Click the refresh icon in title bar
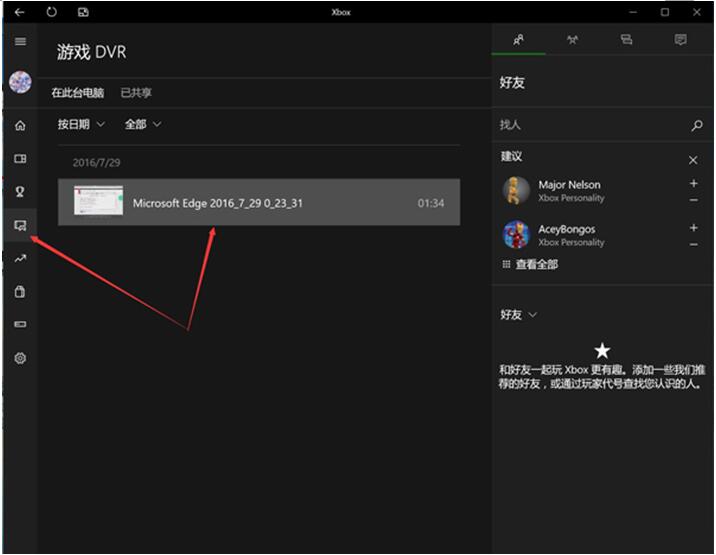Screen dimensions: 716x555 tap(52, 12)
